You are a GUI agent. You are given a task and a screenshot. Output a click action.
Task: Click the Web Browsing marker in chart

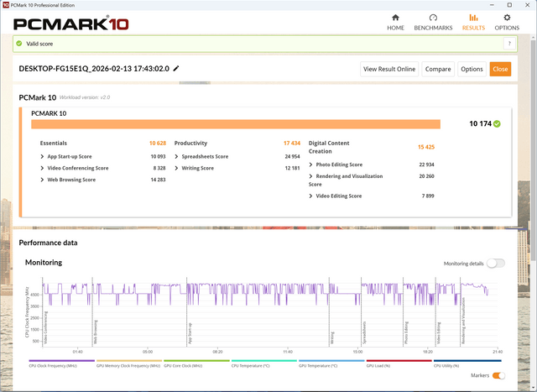click(96, 332)
